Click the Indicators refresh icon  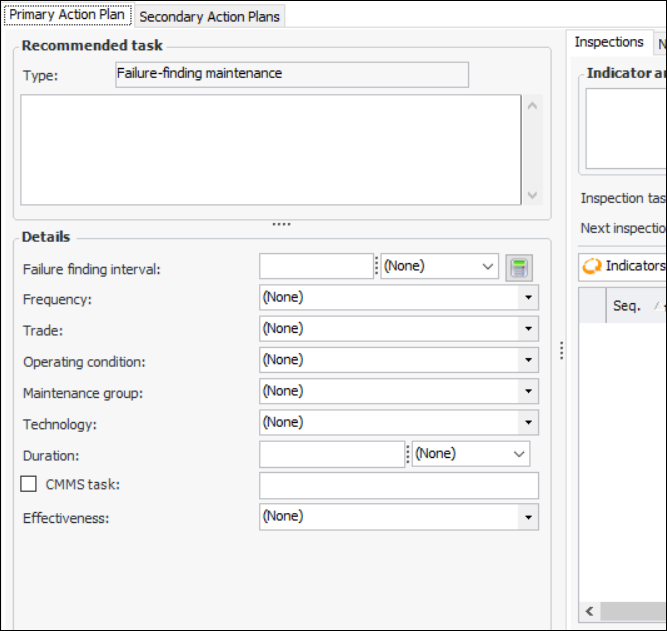point(592,266)
